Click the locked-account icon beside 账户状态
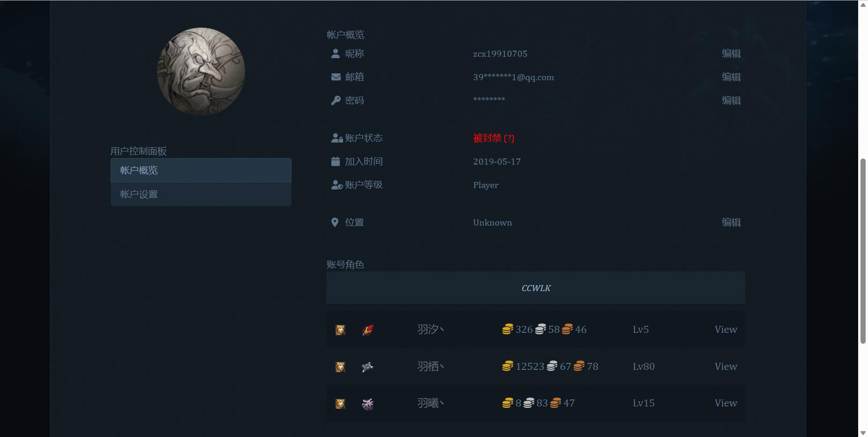The image size is (868, 437). (335, 137)
